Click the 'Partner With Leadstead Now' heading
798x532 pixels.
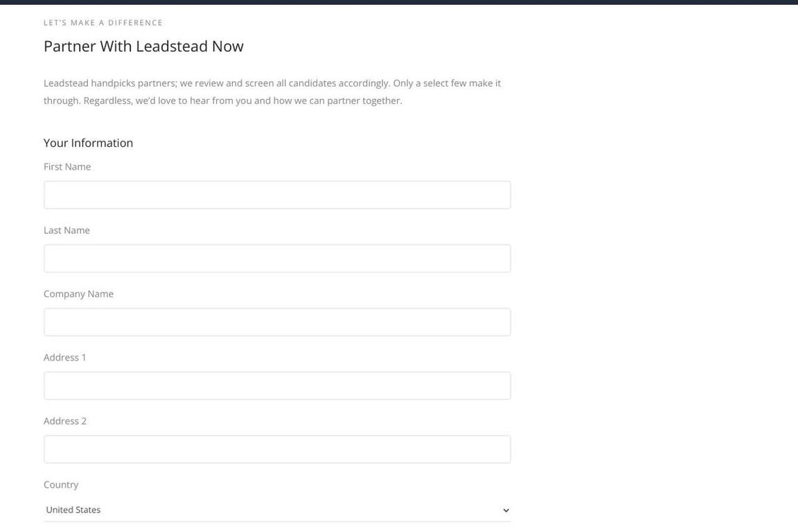click(143, 46)
